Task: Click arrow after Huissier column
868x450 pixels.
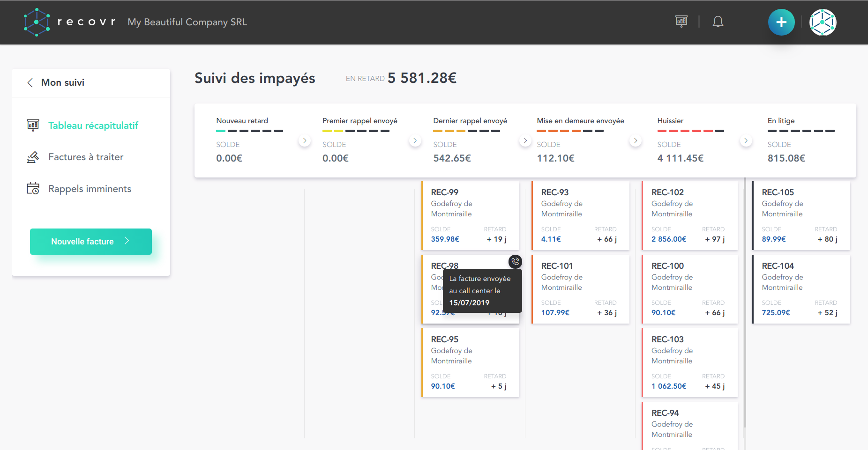Action: [x=746, y=140]
